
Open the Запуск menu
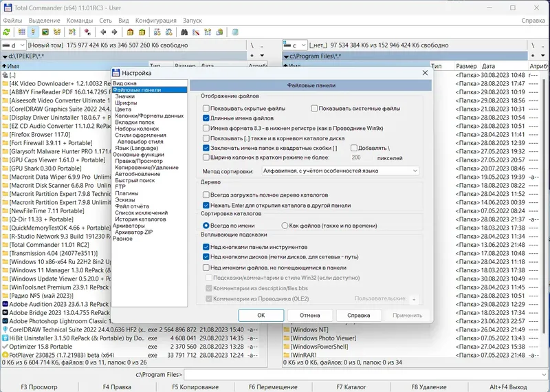(192, 21)
